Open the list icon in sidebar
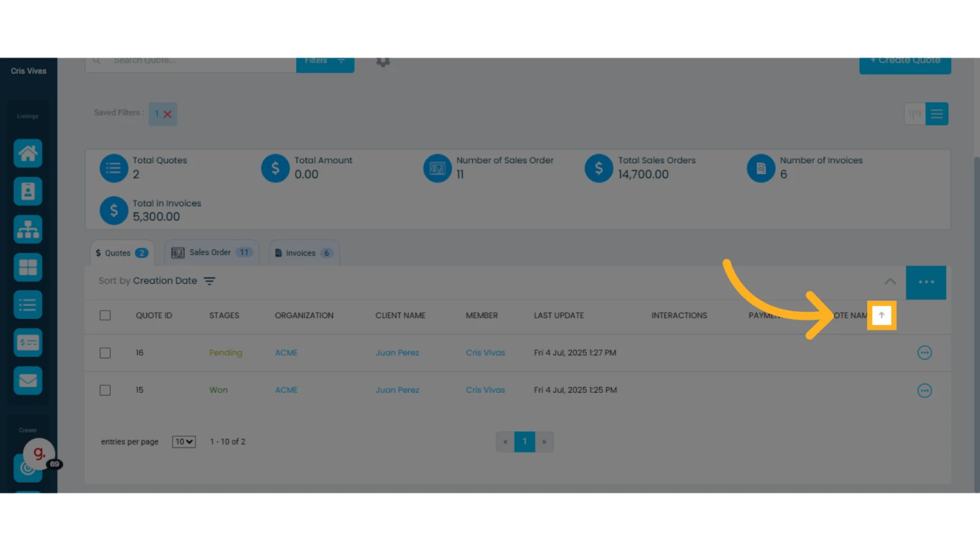Viewport: 980px width, 551px height. pyautogui.click(x=28, y=305)
